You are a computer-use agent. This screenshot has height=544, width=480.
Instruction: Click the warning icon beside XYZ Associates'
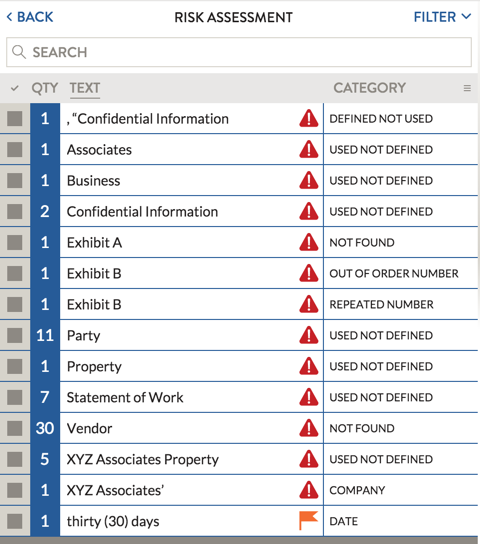[309, 490]
